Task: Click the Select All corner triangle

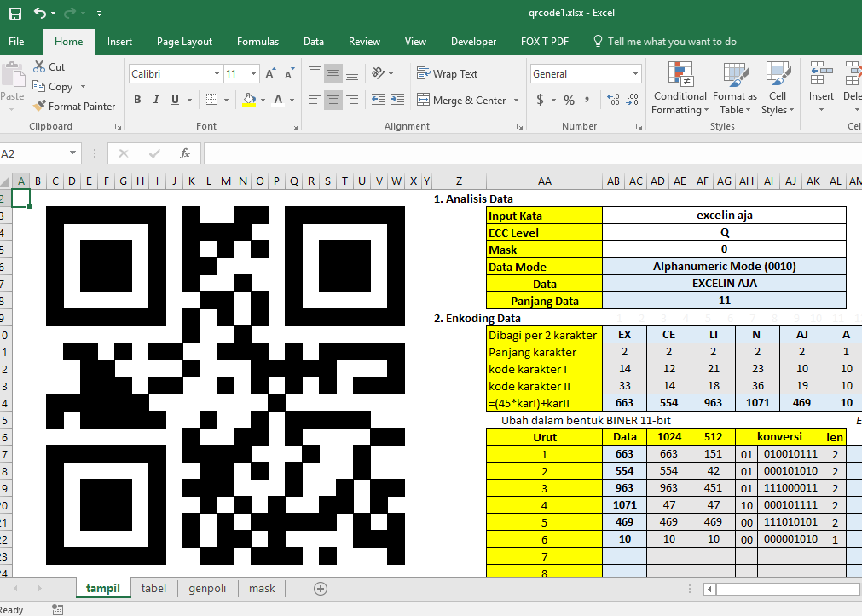Action: [x=6, y=181]
